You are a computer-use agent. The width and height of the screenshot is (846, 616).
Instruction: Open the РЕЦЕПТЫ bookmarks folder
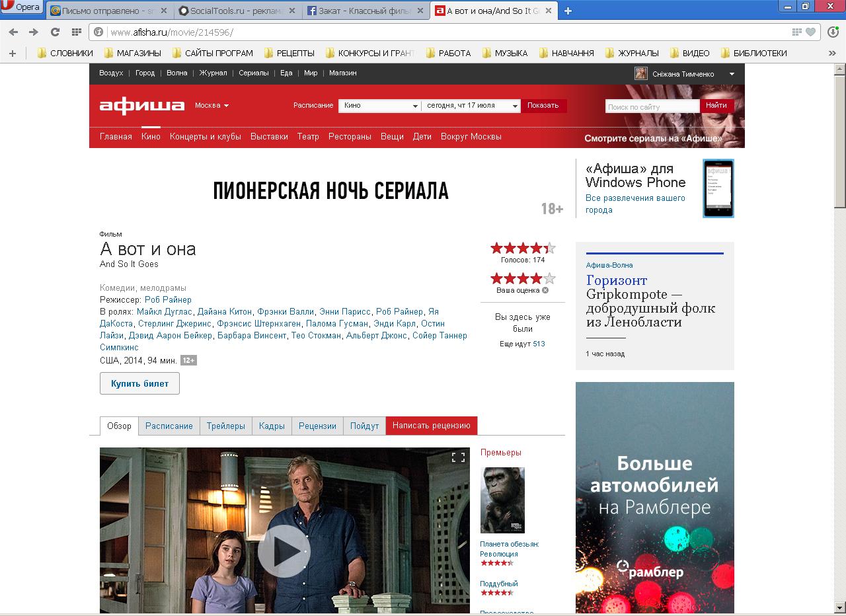coord(289,53)
